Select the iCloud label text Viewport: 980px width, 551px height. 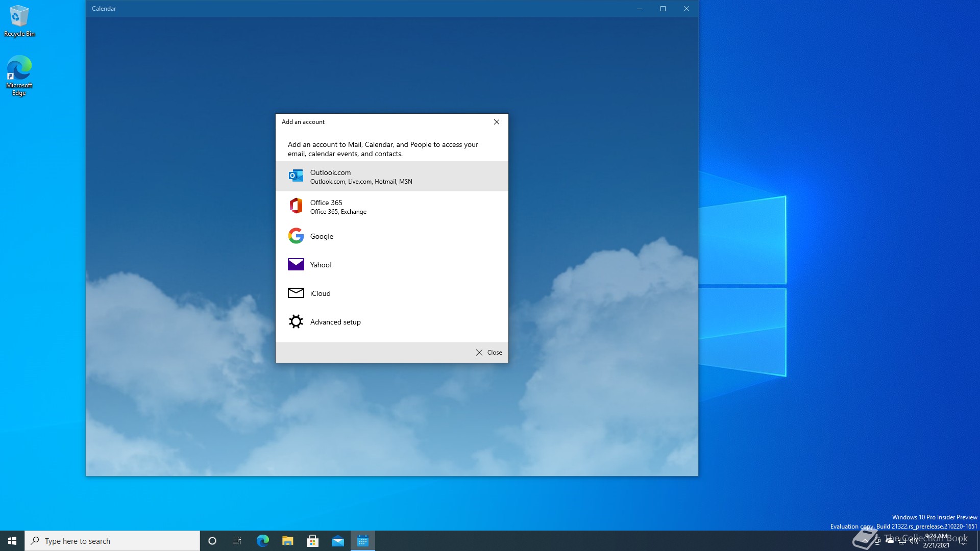321,293
